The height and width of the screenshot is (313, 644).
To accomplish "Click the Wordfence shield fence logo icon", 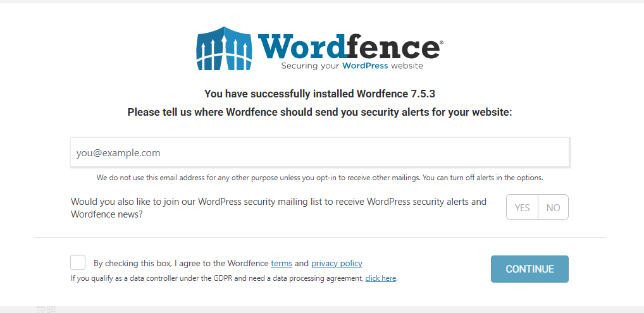I will point(224,49).
